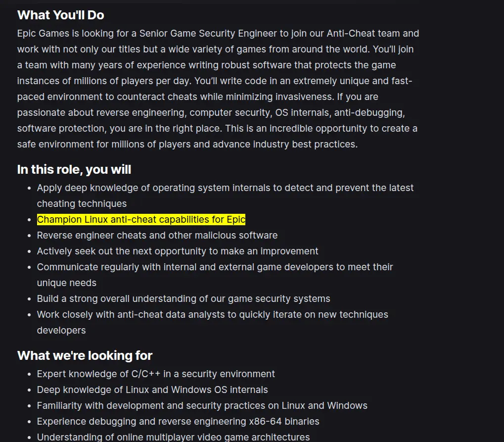Click "Deep knowledge of Linux and Windows OS internals"
This screenshot has height=442, width=504.
[152, 390]
